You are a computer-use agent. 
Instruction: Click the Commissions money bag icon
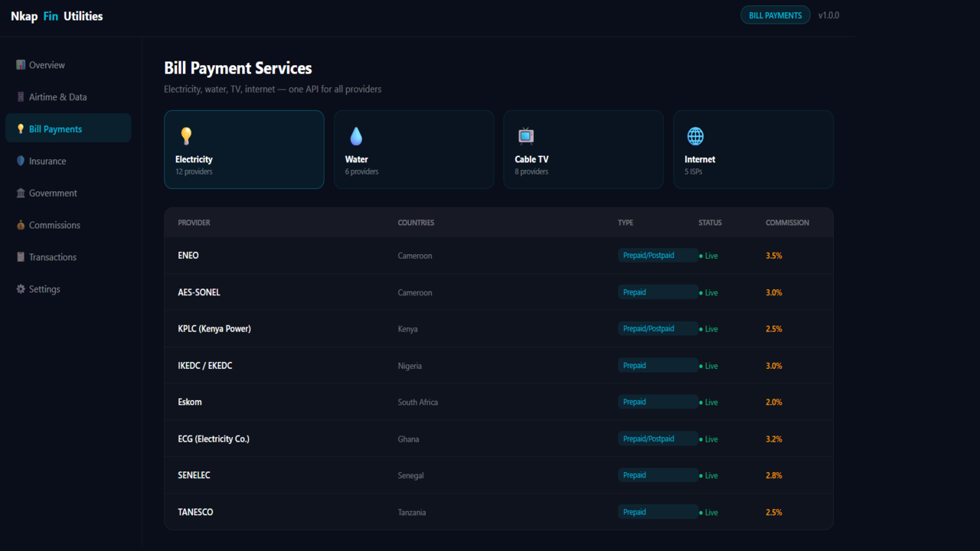pos(21,226)
